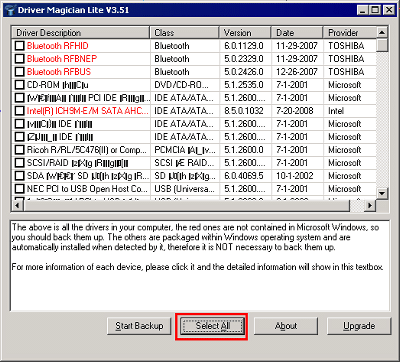
Task: Sort by the Provider column header
Action: pos(350,33)
